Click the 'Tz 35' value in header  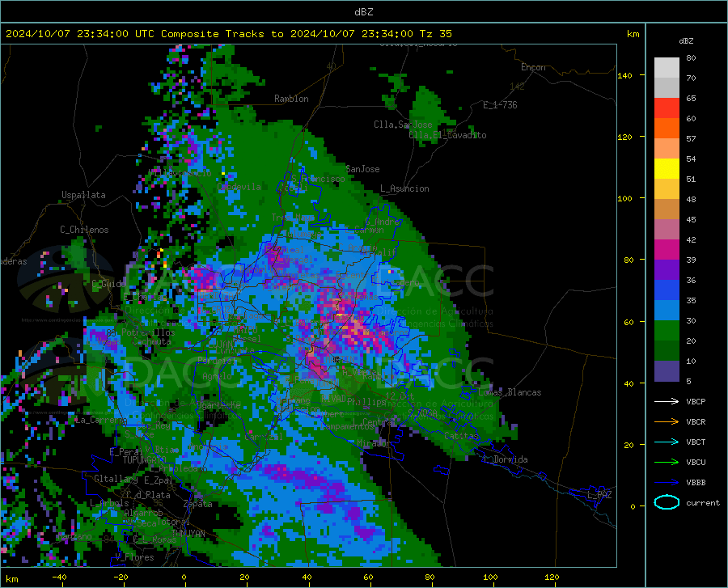[x=435, y=34]
